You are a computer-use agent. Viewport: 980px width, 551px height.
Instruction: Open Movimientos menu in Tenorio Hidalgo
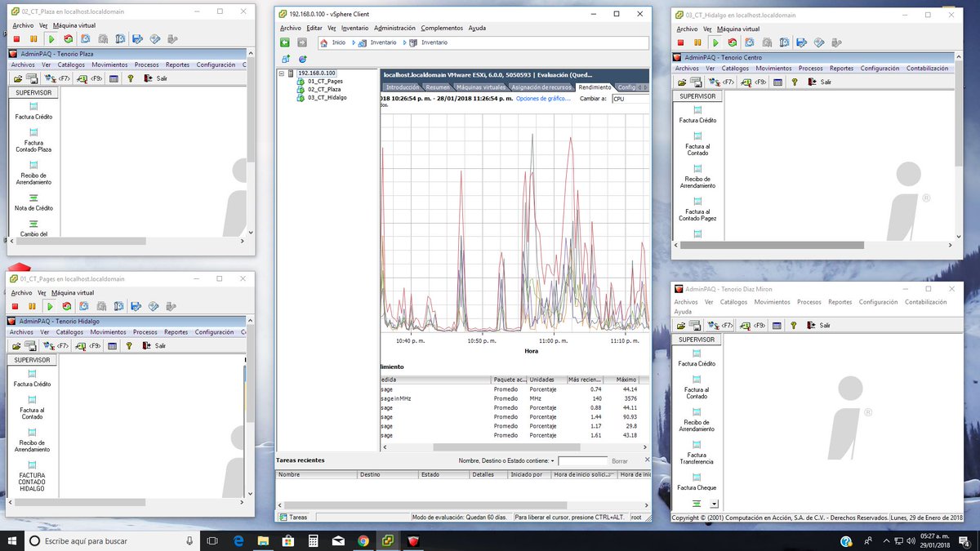pyautogui.click(x=109, y=332)
